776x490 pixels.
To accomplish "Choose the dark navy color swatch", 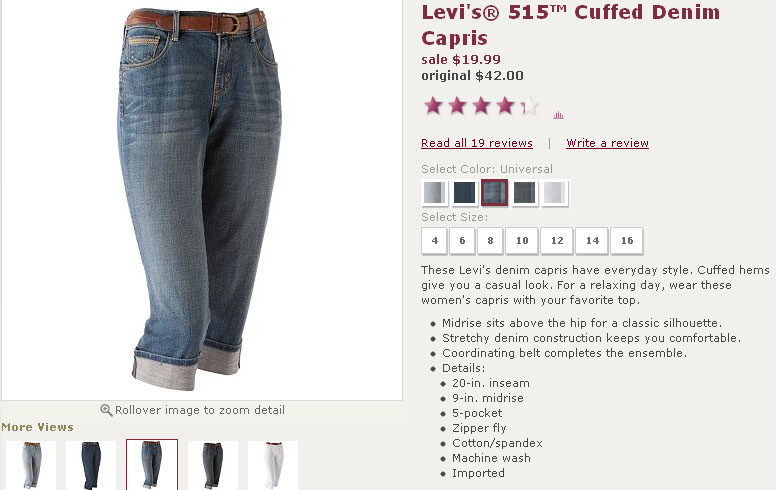I will (x=464, y=192).
